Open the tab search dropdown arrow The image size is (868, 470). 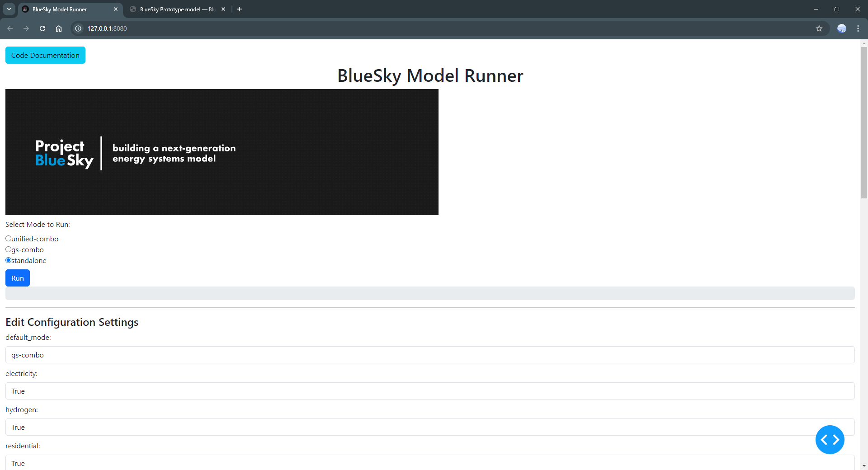coord(9,9)
